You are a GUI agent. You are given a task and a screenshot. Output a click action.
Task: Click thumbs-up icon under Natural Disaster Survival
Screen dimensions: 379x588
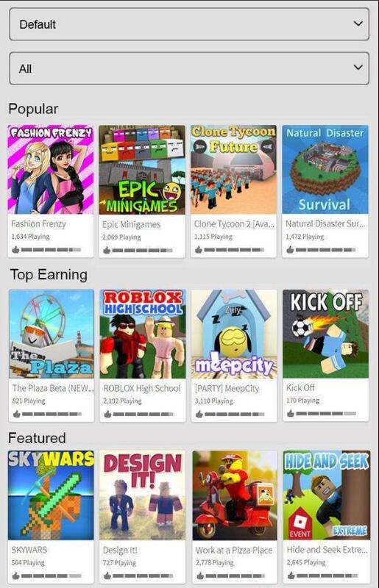290,249
